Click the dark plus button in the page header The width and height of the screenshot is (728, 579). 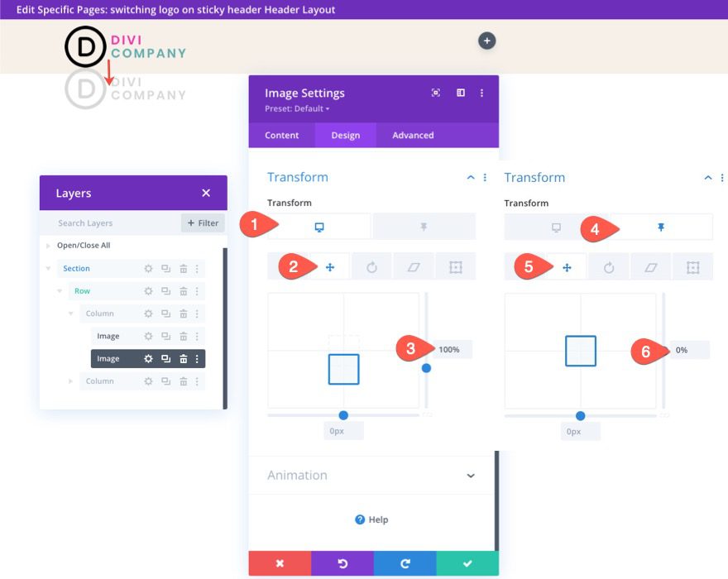pos(486,41)
